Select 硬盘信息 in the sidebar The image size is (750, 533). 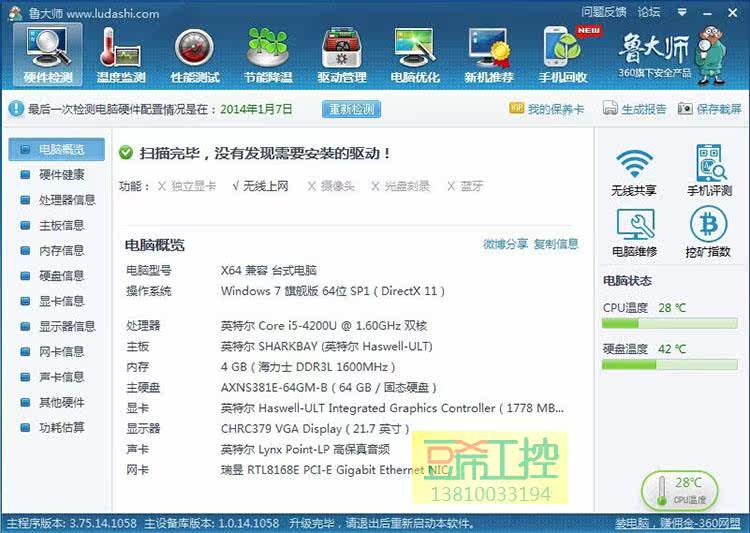pyautogui.click(x=61, y=275)
